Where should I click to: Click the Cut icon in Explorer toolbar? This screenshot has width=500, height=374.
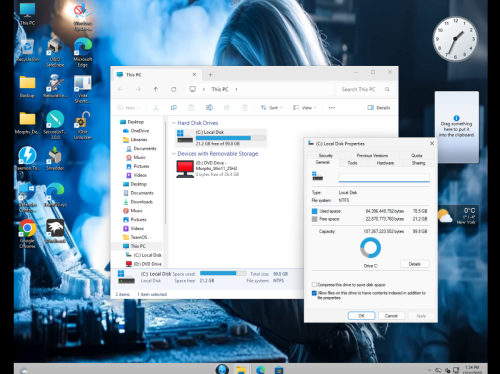click(156, 108)
